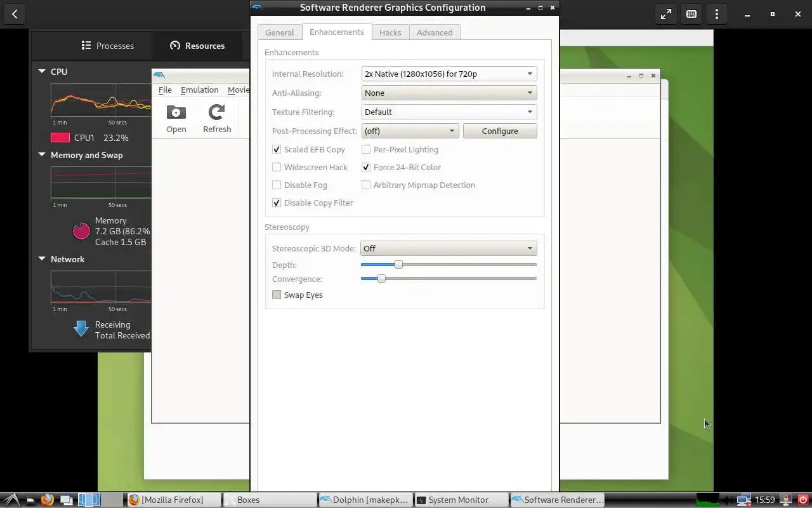Image resolution: width=812 pixels, height=508 pixels.
Task: Click the network tray icon
Action: click(743, 500)
